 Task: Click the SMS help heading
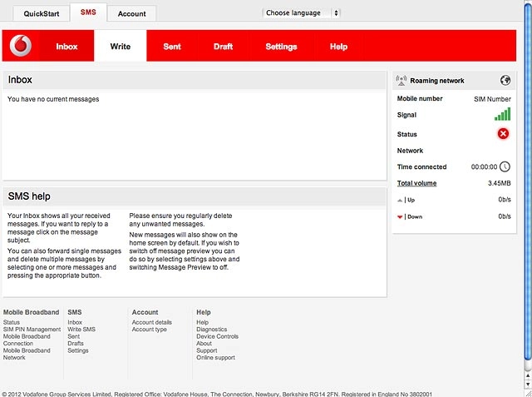coord(29,196)
